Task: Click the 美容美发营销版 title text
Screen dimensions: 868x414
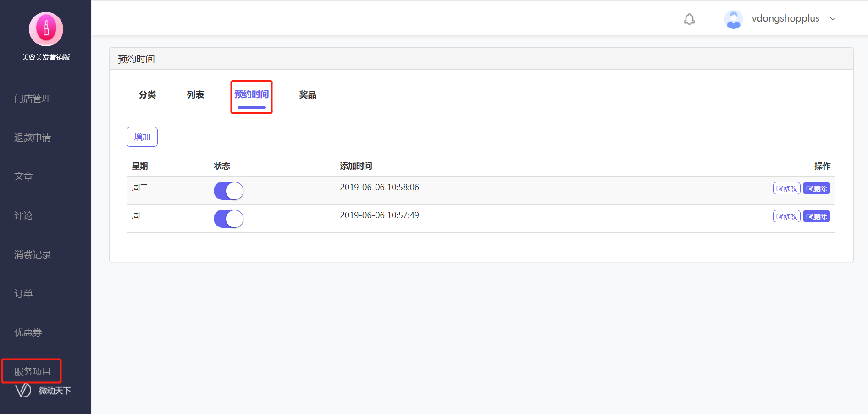Action: click(x=46, y=57)
